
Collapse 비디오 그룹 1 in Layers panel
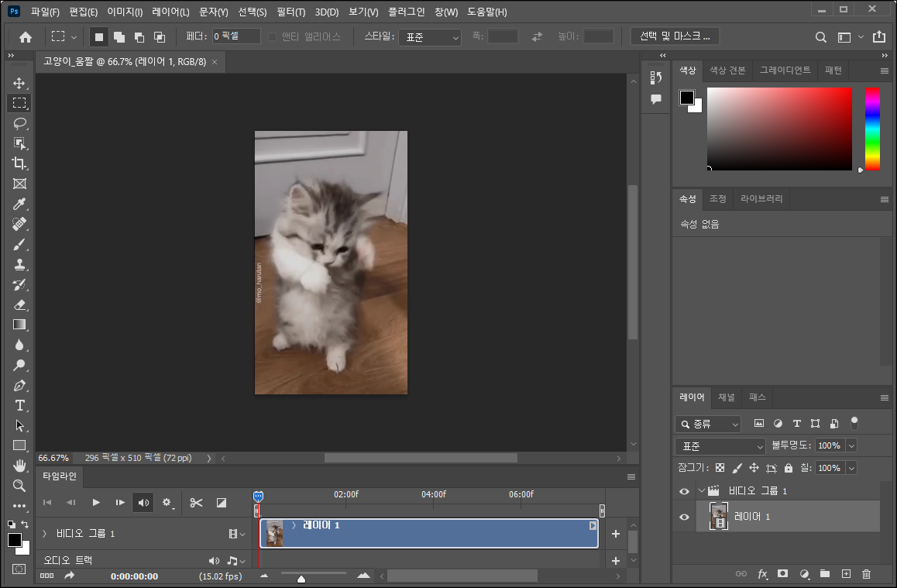pos(701,490)
